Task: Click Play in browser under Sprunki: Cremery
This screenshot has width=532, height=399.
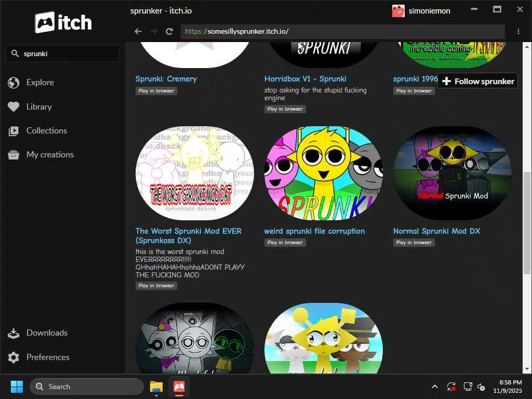Action: click(x=156, y=91)
